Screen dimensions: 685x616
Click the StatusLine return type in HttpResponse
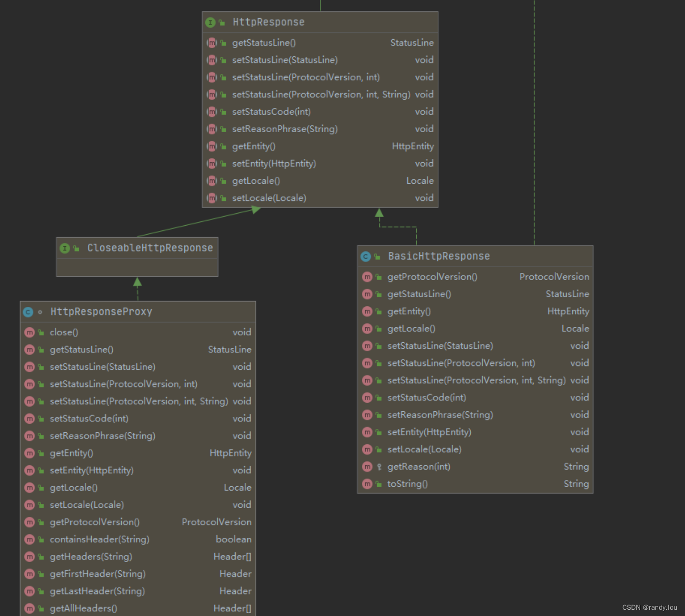pos(412,43)
